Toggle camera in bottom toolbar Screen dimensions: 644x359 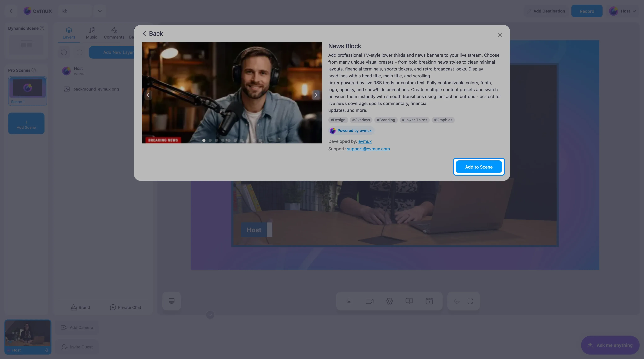[x=369, y=301]
